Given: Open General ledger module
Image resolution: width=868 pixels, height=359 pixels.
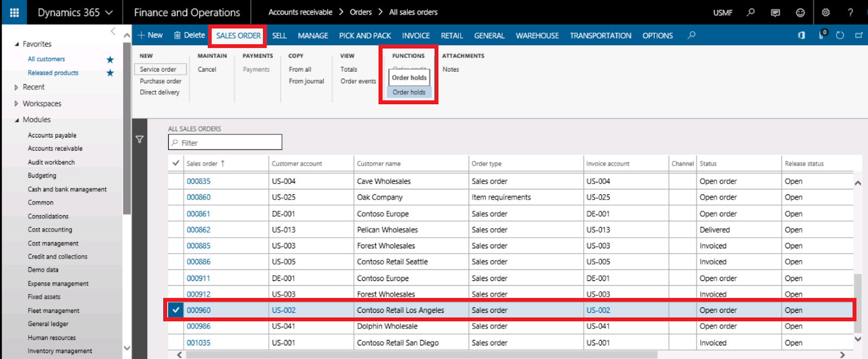Looking at the screenshot, I should pos(48,324).
